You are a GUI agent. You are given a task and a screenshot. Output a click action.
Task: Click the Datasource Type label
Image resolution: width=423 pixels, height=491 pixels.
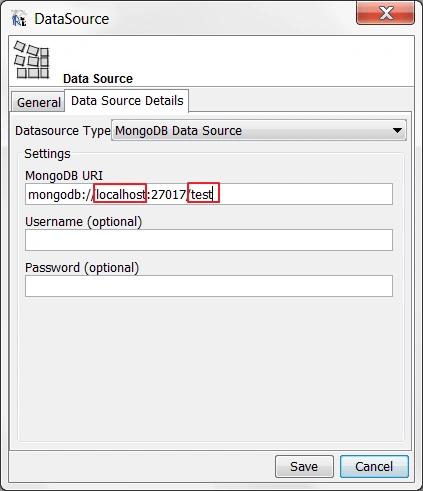(63, 131)
